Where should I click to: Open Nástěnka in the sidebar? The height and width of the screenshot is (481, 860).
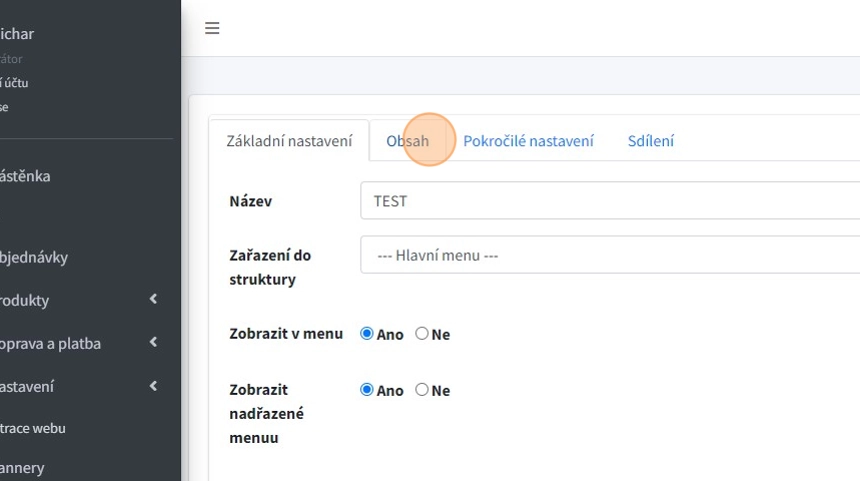click(x=25, y=176)
